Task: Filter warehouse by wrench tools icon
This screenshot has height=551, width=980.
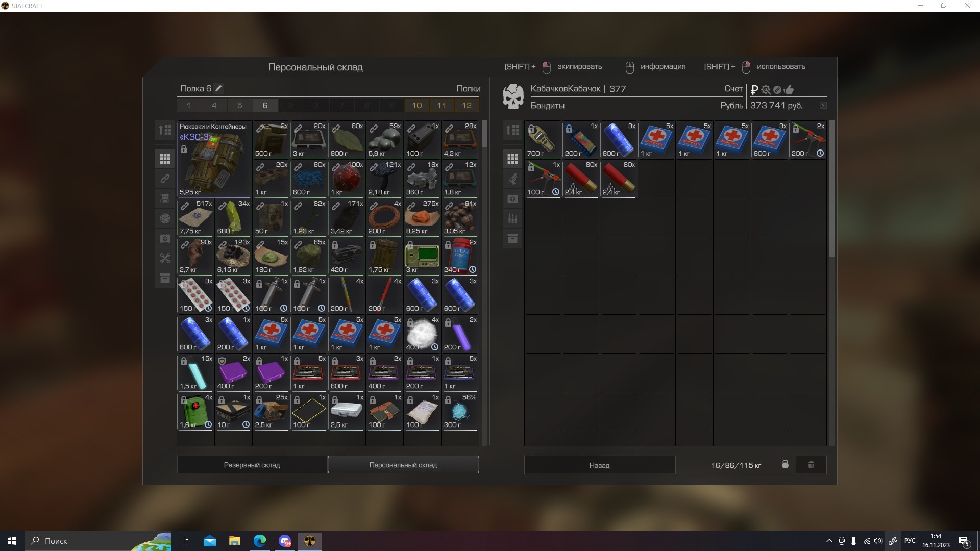Action: pyautogui.click(x=165, y=259)
